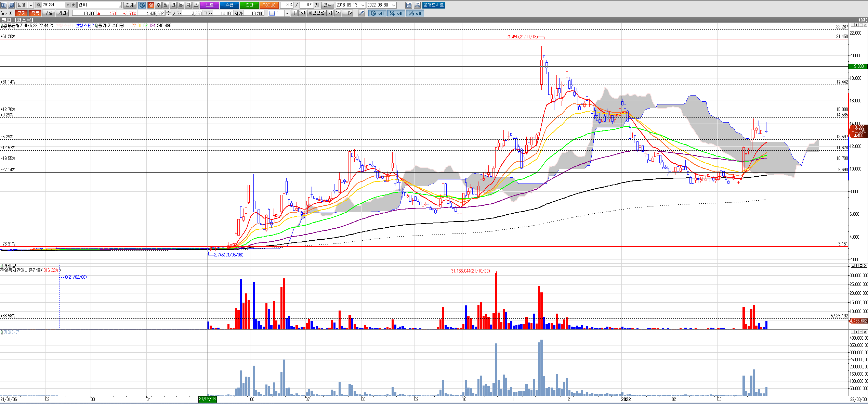Select the 년 (yearly) period button
This screenshot has width=868, height=404.
click(173, 5)
